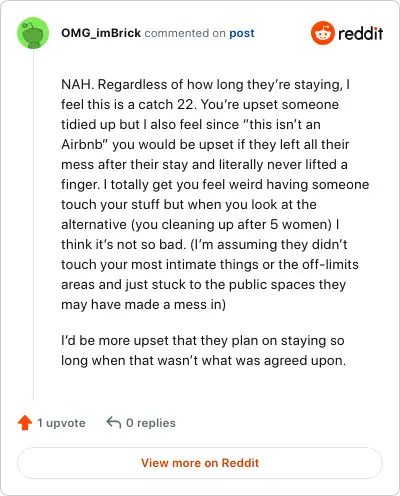The height and width of the screenshot is (496, 400).
Task: Click the text "(you cleaning up after 5 women)"
Action: pyautogui.click(x=230, y=224)
